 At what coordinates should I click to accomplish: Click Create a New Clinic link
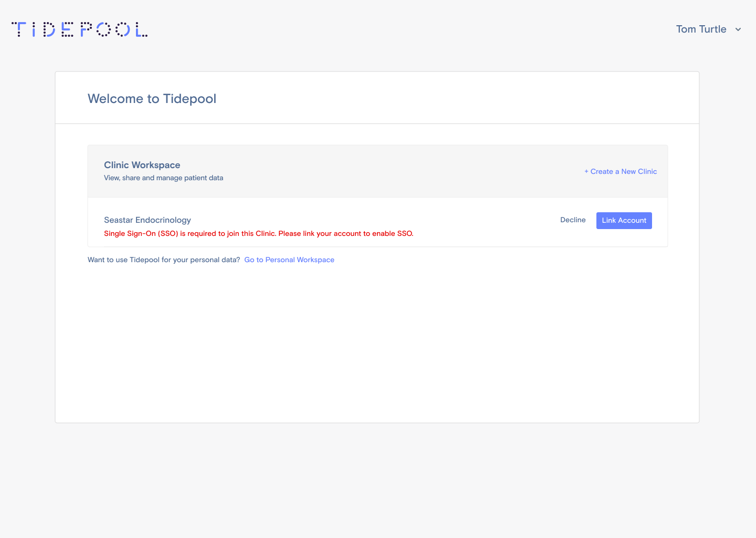[621, 171]
